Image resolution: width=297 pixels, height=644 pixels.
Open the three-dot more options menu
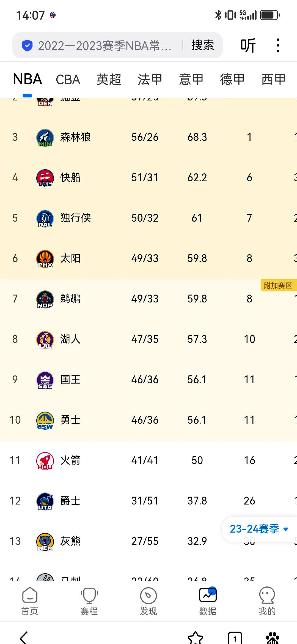pyautogui.click(x=278, y=45)
